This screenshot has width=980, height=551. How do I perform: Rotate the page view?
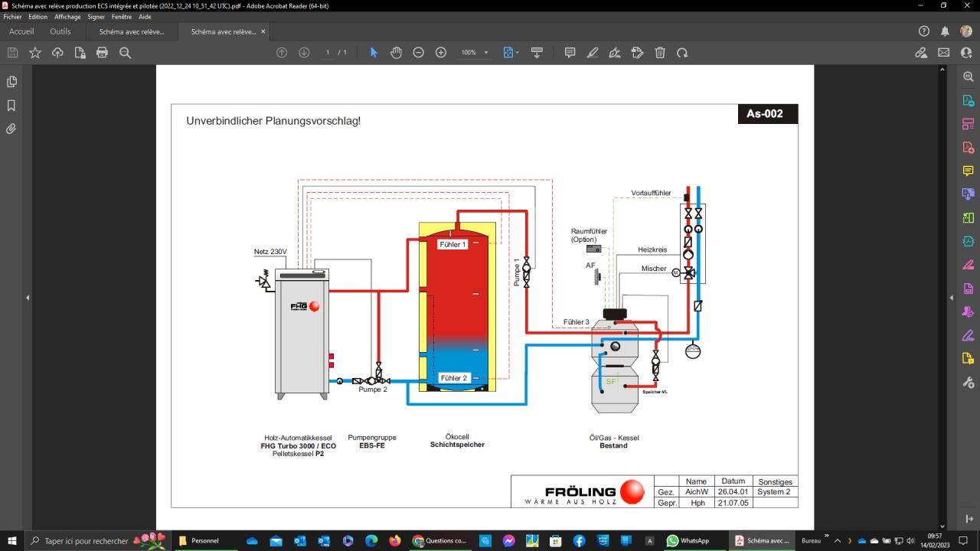pos(682,53)
